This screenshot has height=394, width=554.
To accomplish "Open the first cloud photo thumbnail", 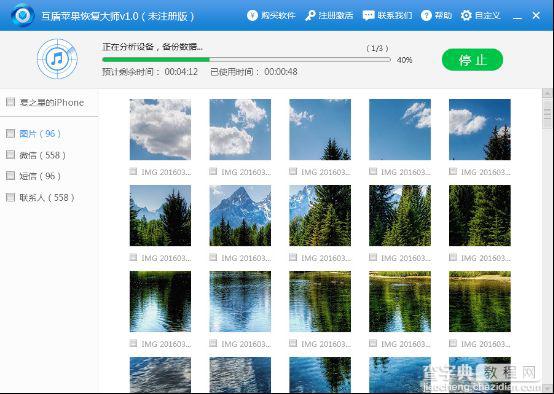I will [x=160, y=129].
